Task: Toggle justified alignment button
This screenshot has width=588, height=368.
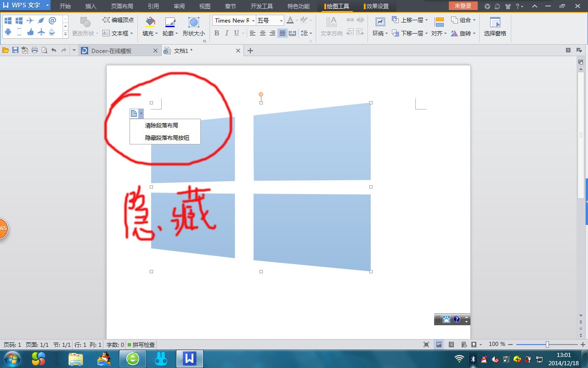Action: click(283, 33)
